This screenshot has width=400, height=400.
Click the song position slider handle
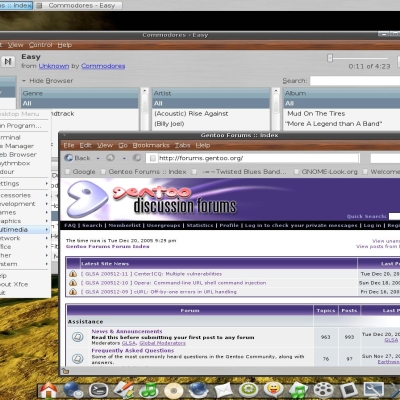tap(330, 58)
